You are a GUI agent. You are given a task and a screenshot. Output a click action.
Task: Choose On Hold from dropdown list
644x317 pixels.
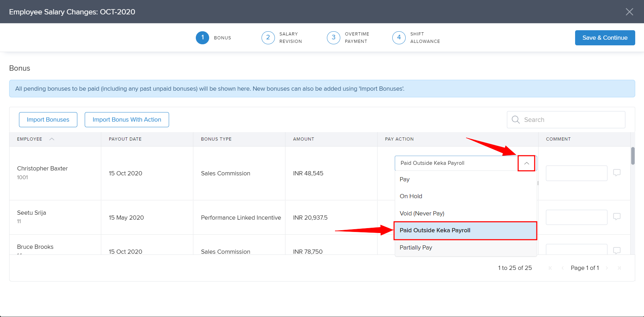coord(411,196)
